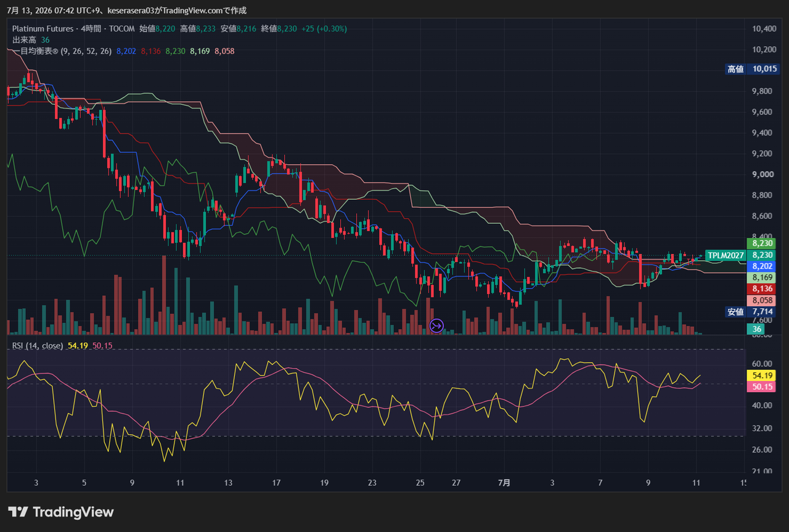Click the 始値 8,220 open value
Screen dimensions: 789x532
tap(157, 28)
